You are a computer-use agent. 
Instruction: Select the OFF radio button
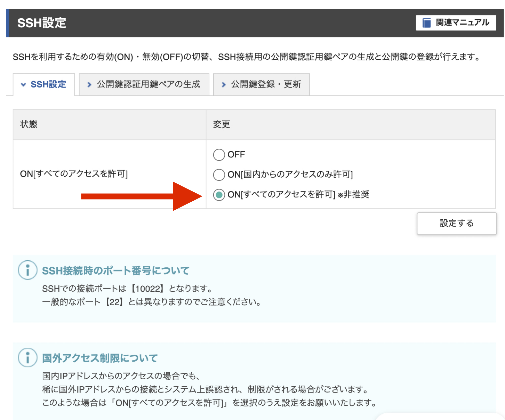(219, 155)
